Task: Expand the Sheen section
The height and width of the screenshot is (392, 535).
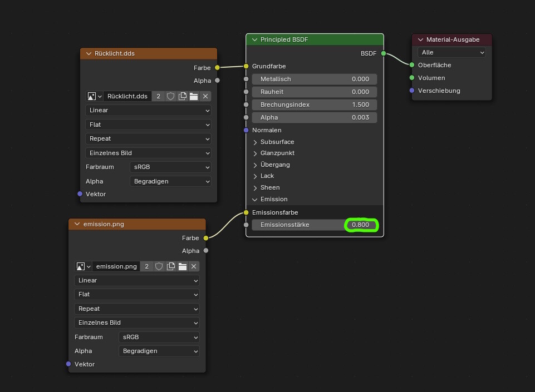Action: [x=256, y=187]
